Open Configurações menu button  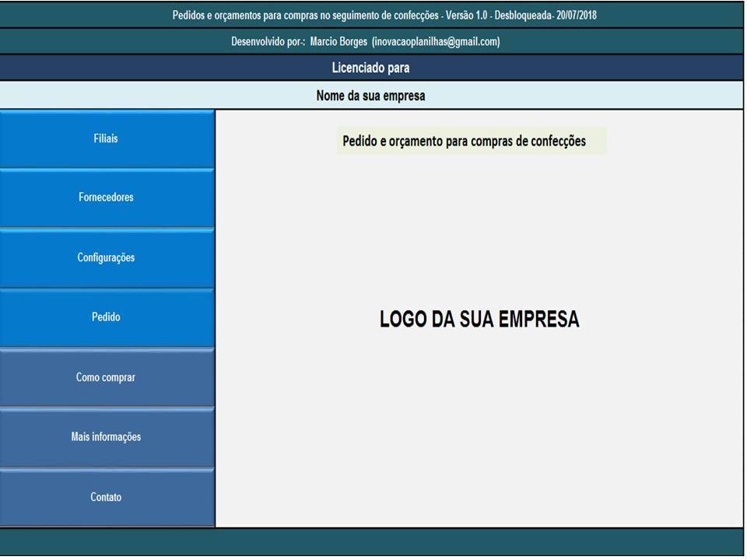click(107, 257)
